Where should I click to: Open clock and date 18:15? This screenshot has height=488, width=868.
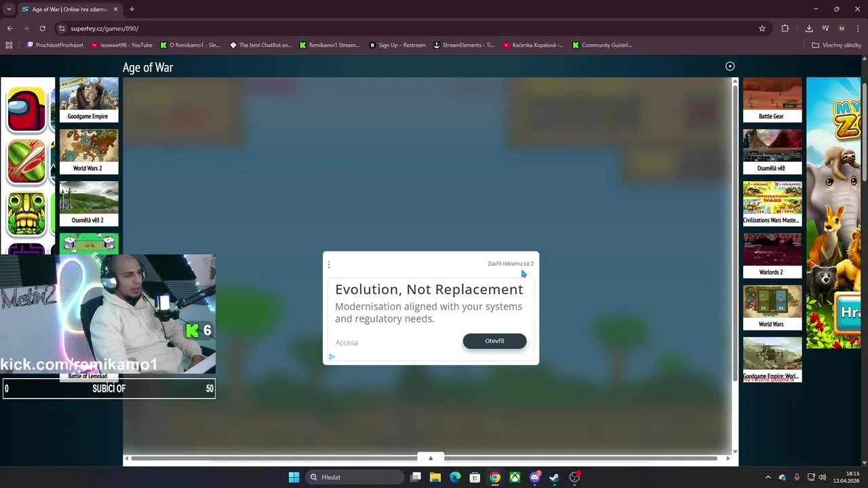(846, 477)
